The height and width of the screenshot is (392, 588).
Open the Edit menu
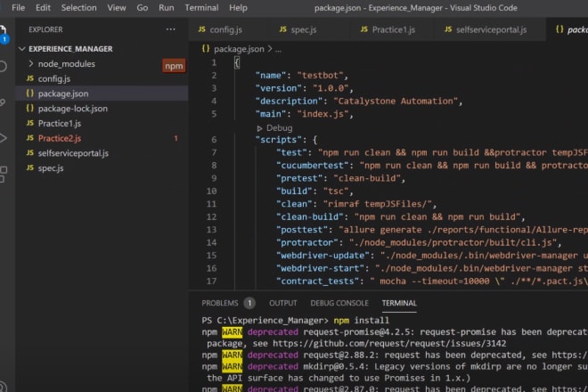43,7
